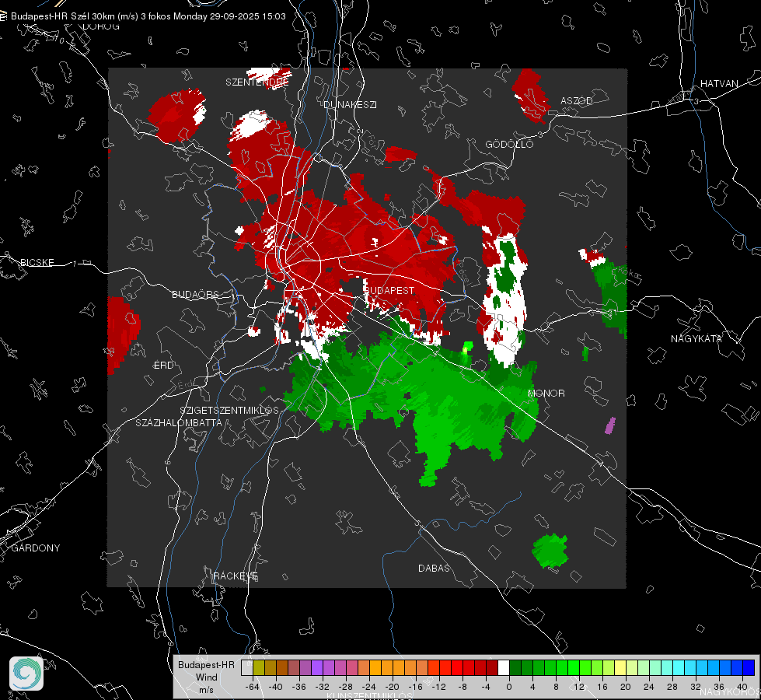Screen dimensions: 761x700
Task: Click the 36 value on the wind scale
Action: [719, 687]
